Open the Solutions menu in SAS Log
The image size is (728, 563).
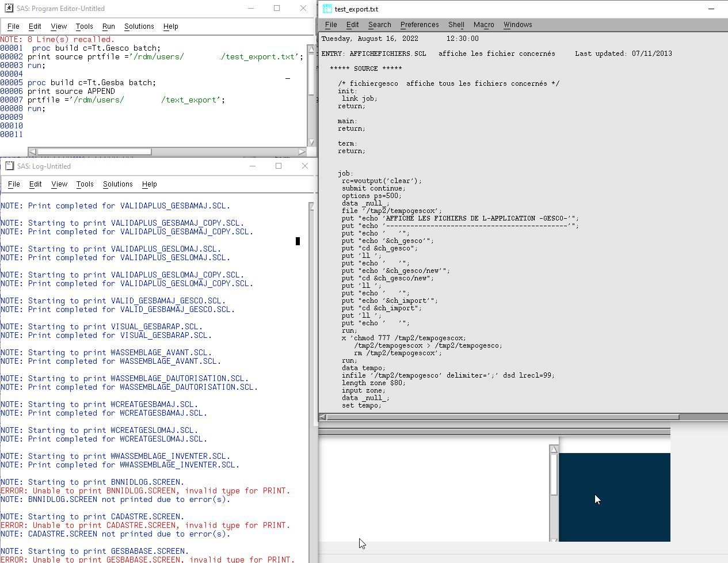pos(117,184)
